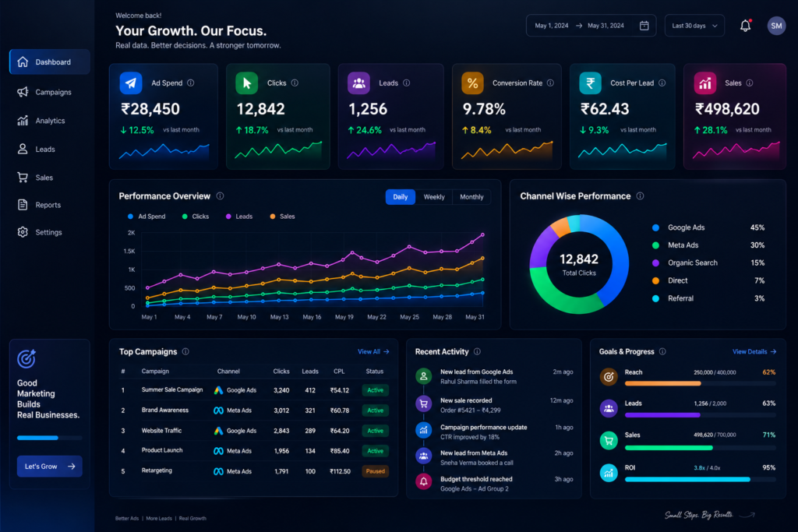Click the Reach goal progress bar
The height and width of the screenshot is (532, 798).
(x=701, y=383)
